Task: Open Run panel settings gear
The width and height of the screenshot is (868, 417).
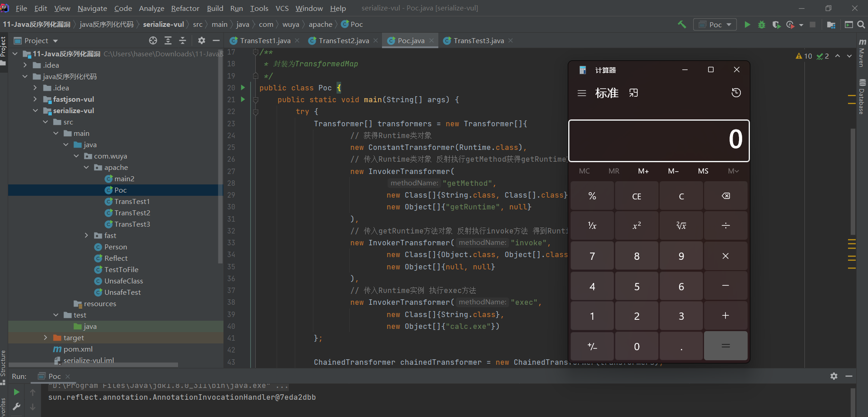Action: (x=834, y=376)
